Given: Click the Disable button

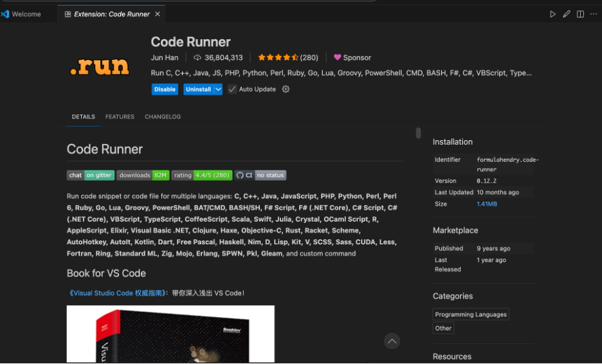Looking at the screenshot, I should pyautogui.click(x=165, y=89).
